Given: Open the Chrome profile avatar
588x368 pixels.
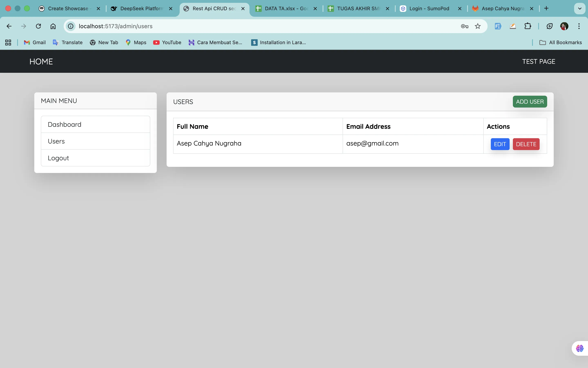Looking at the screenshot, I should point(564,26).
